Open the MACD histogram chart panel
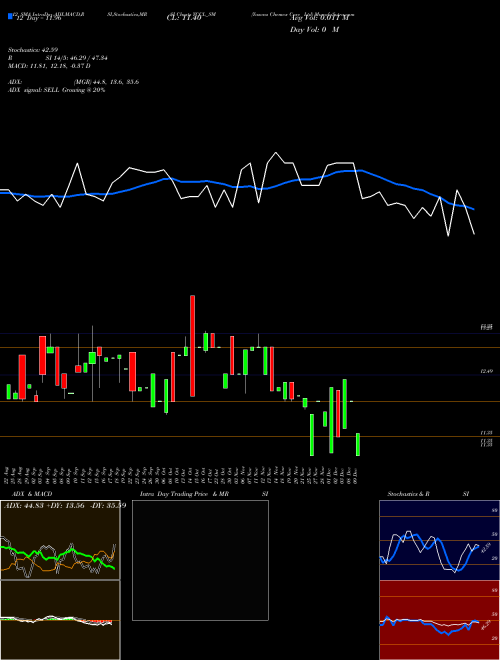 60,620
